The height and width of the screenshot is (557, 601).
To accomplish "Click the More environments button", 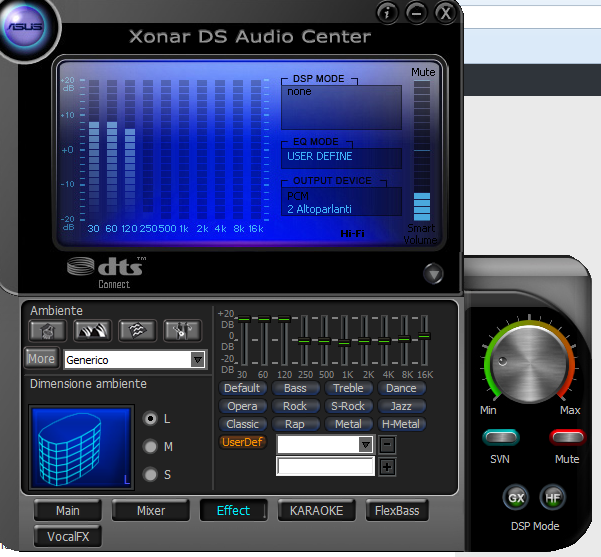I will [41, 359].
